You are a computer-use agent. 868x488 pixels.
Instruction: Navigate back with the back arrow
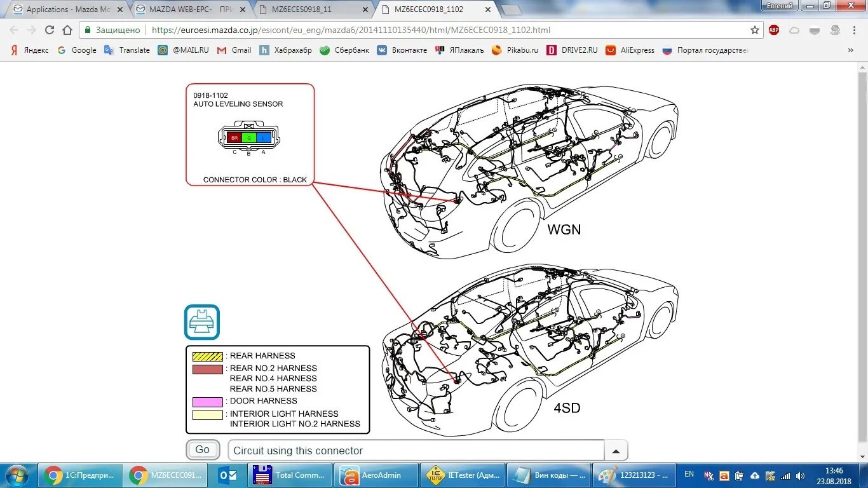[14, 30]
